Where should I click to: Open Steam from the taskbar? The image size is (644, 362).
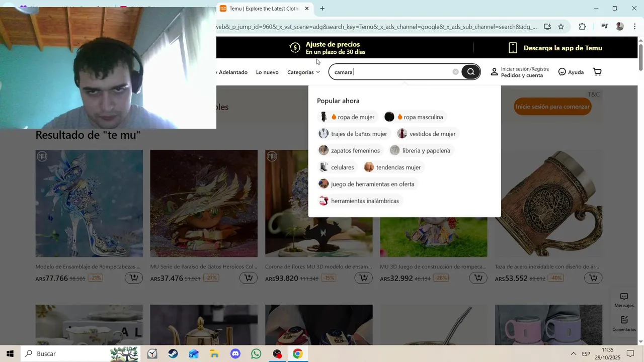pos(173,353)
